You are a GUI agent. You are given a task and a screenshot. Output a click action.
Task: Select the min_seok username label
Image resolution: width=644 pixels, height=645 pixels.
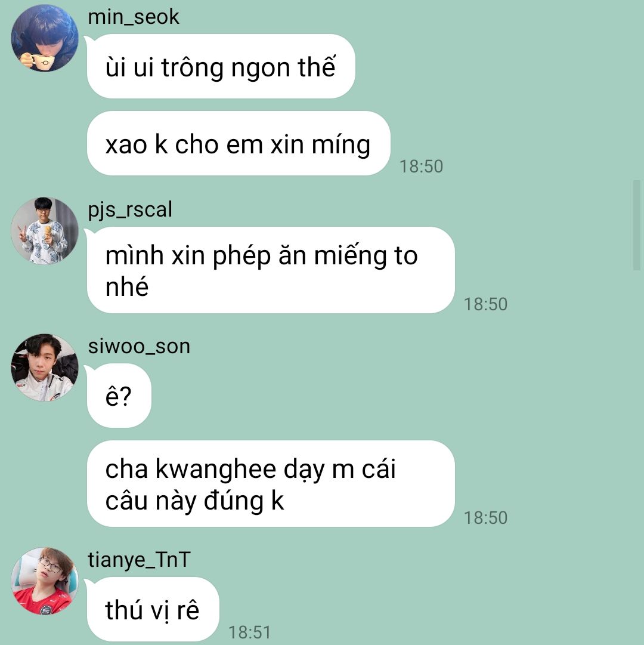point(134,17)
